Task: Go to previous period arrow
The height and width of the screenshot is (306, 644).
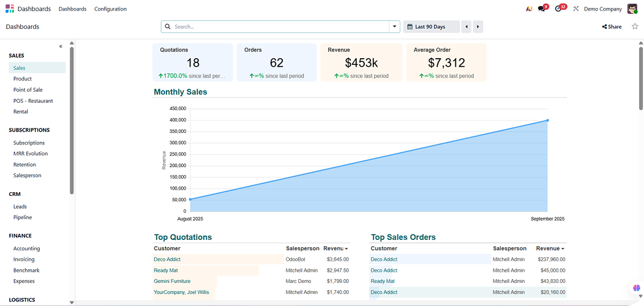Action: pyautogui.click(x=466, y=27)
